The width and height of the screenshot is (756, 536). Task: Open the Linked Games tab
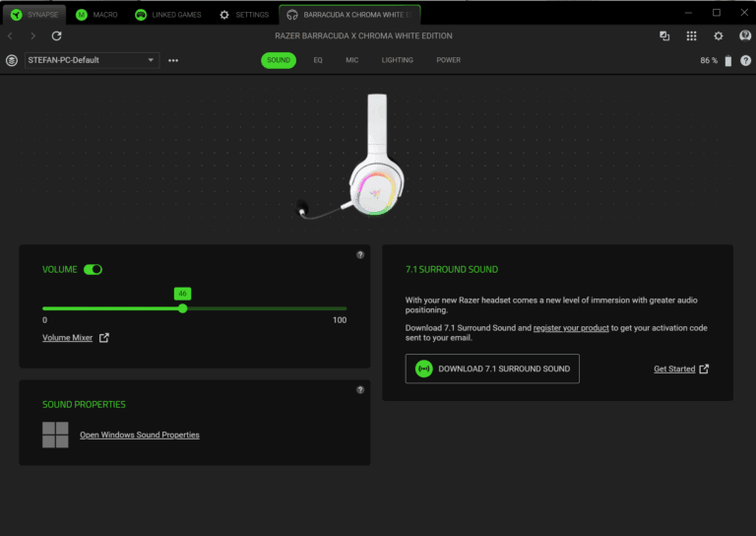(167, 15)
